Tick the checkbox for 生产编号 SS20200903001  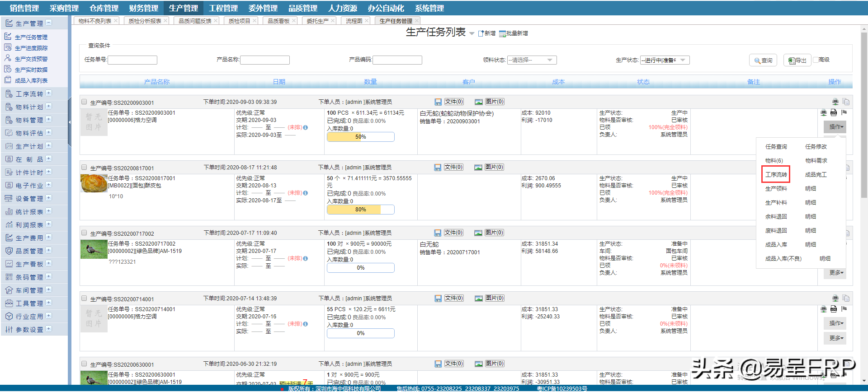84,102
